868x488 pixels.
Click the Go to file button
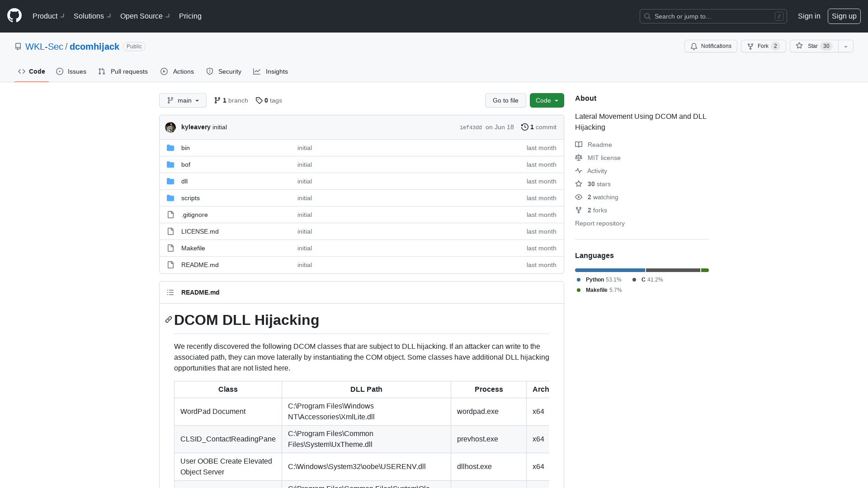click(505, 100)
